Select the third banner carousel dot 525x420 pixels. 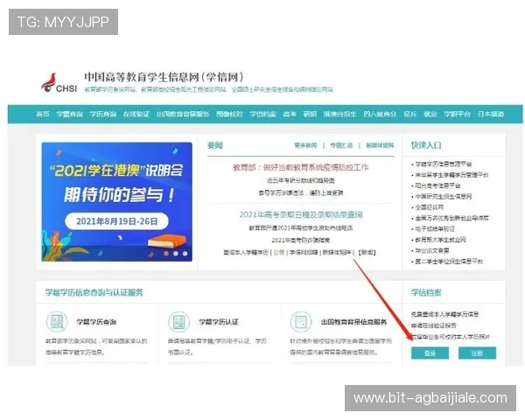(185, 254)
